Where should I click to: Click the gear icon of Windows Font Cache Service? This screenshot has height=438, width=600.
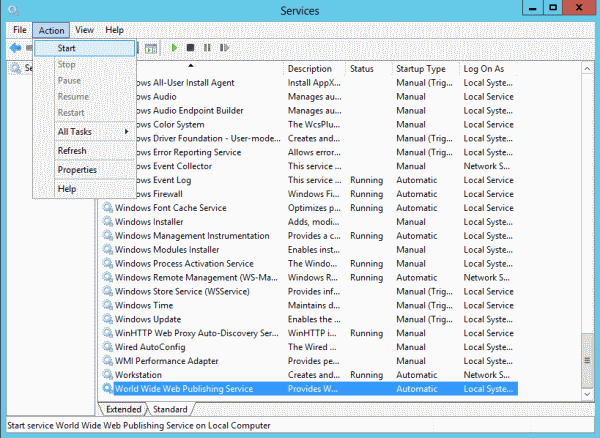108,208
